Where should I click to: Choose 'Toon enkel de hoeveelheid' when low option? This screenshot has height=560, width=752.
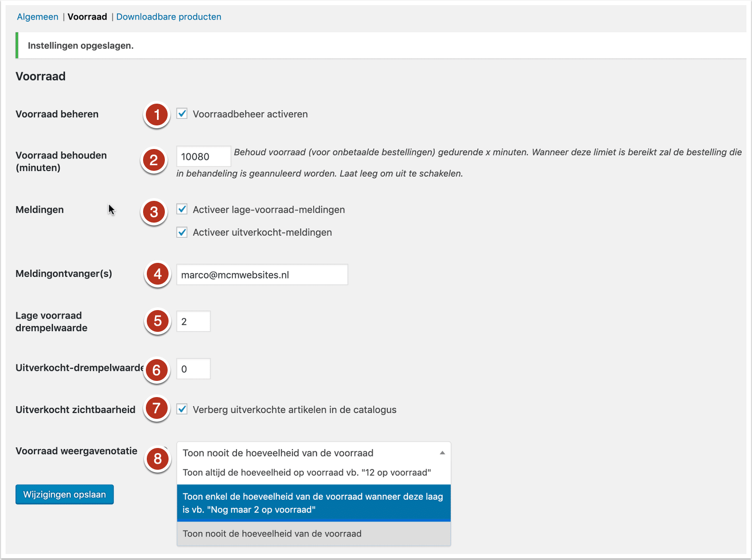[x=313, y=503]
